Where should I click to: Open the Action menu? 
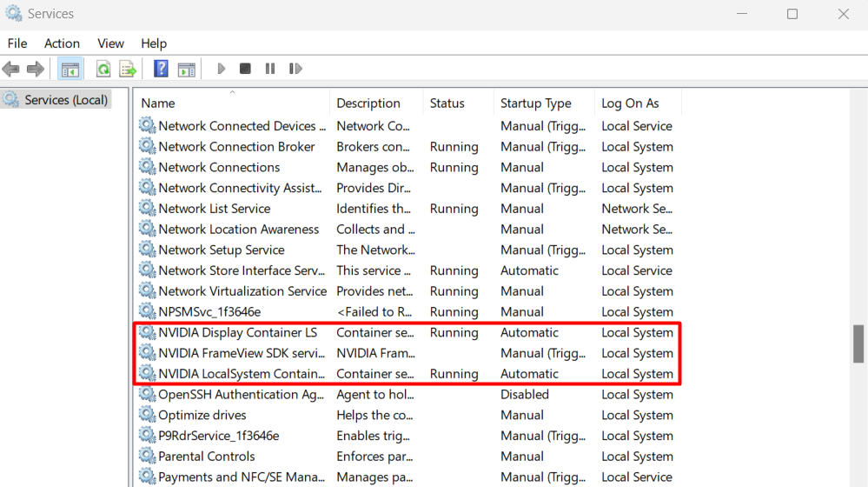click(62, 43)
